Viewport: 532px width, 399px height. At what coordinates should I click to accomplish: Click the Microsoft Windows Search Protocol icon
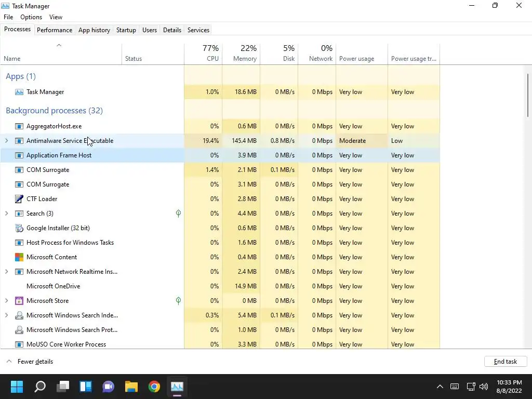(19, 330)
